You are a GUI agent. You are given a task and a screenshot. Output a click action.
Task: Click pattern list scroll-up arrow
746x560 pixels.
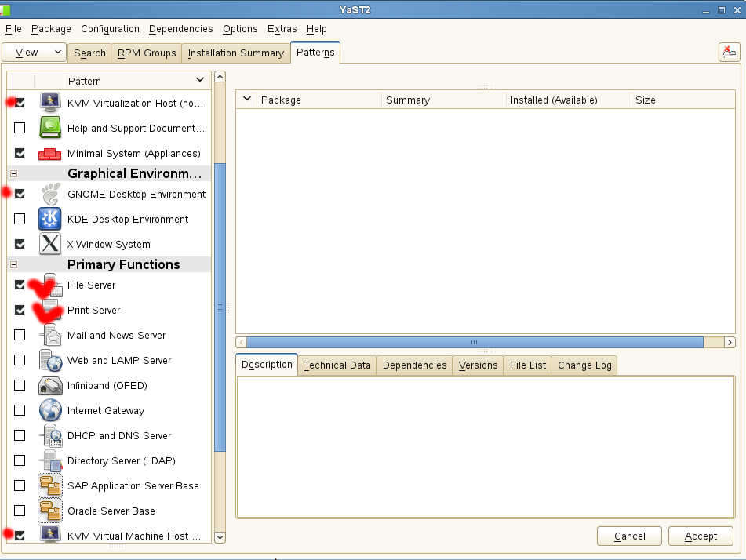[220, 77]
